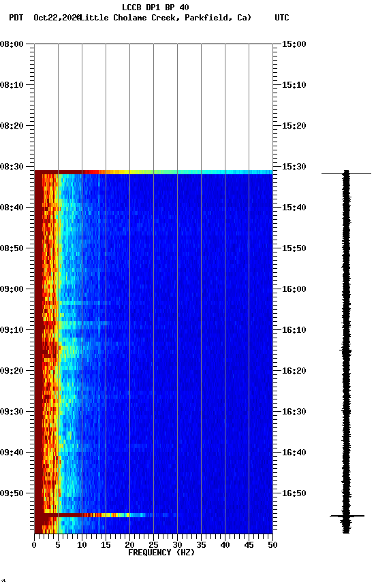Click the 35 Hz frequency tick label
Viewport: 376px width, 588px height.
pyautogui.click(x=201, y=545)
